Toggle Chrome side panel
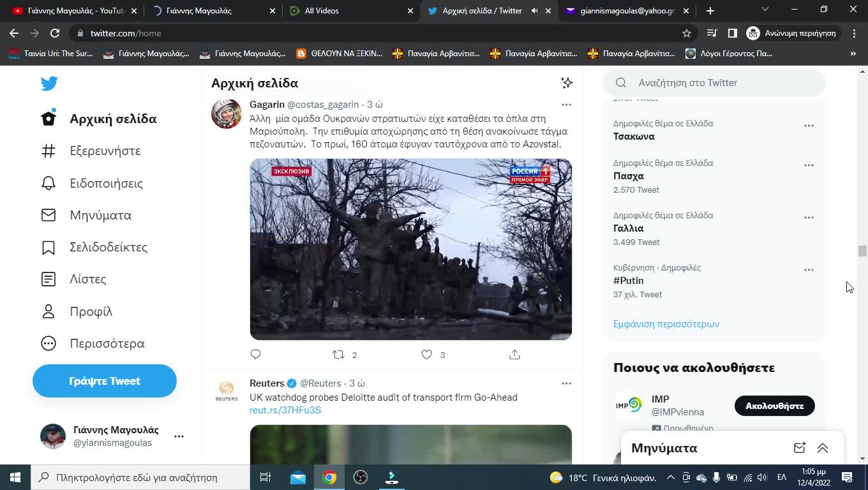The height and width of the screenshot is (490, 868). pyautogui.click(x=733, y=33)
